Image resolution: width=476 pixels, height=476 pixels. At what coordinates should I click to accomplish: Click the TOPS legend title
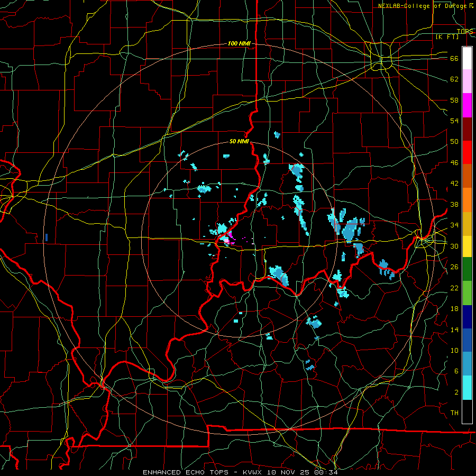pos(465,31)
